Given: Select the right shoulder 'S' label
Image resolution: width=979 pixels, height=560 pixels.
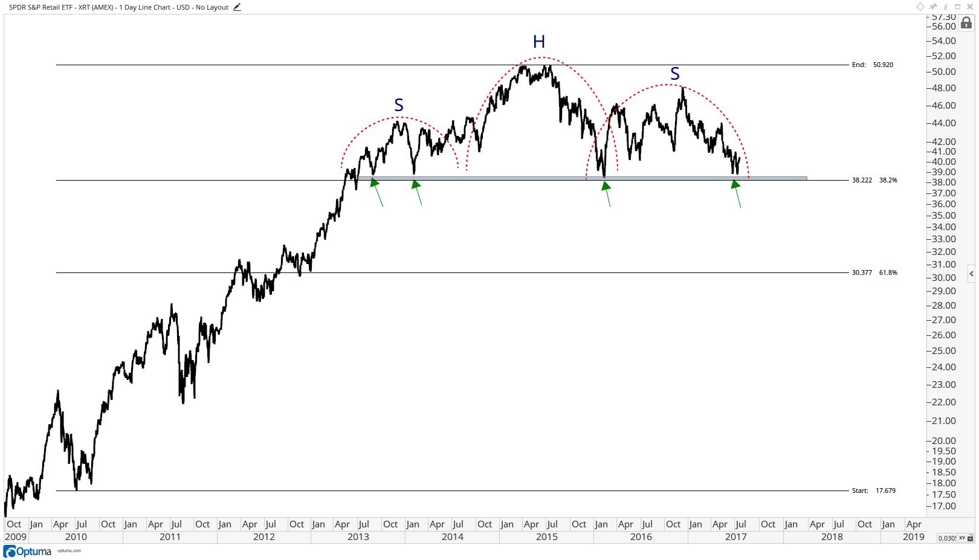Looking at the screenshot, I should pyautogui.click(x=675, y=74).
